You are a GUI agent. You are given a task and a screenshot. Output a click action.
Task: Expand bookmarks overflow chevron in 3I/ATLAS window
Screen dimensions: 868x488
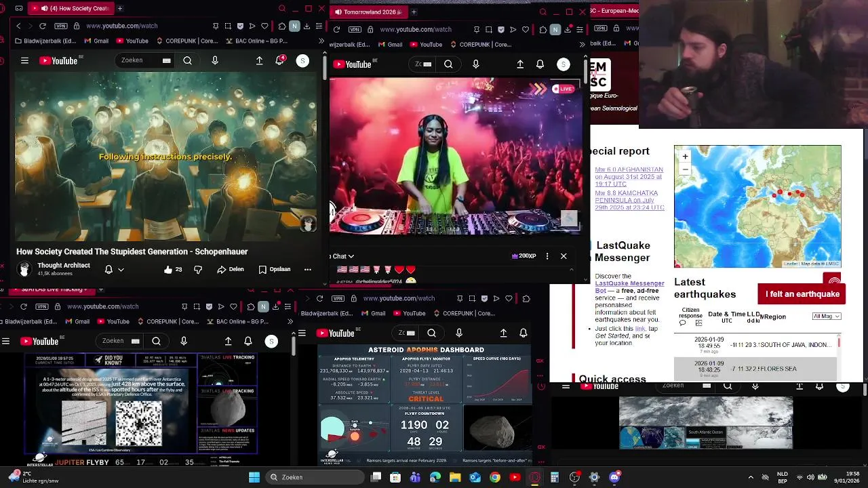tap(290, 321)
